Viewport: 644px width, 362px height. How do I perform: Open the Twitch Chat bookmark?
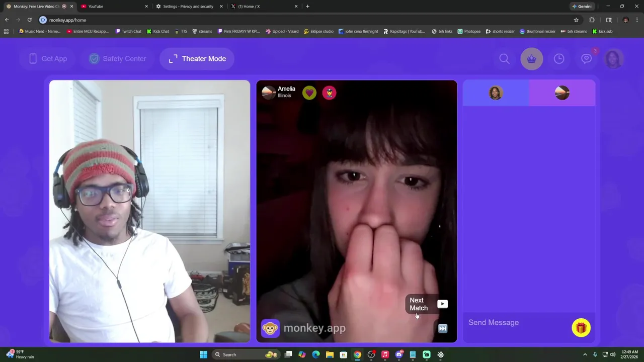[128, 31]
